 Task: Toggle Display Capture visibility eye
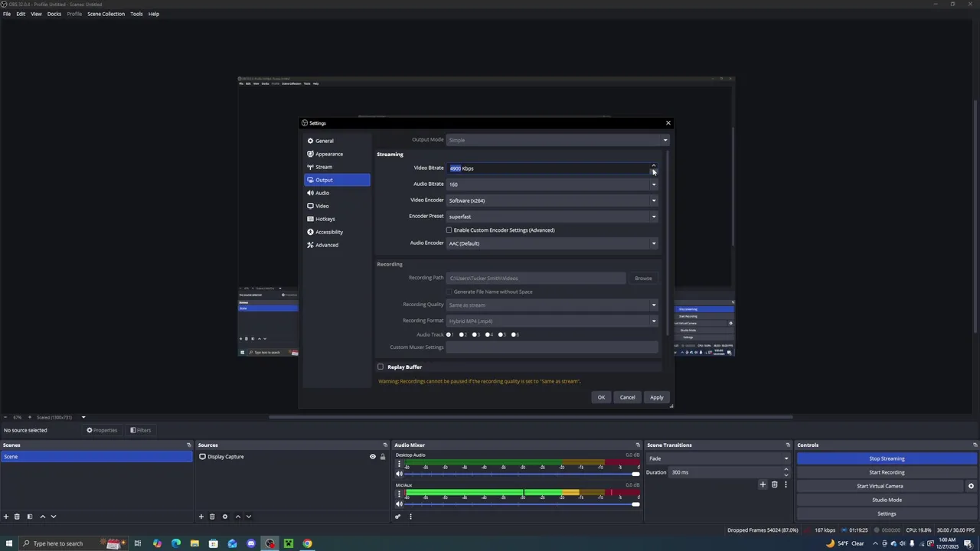pos(373,457)
